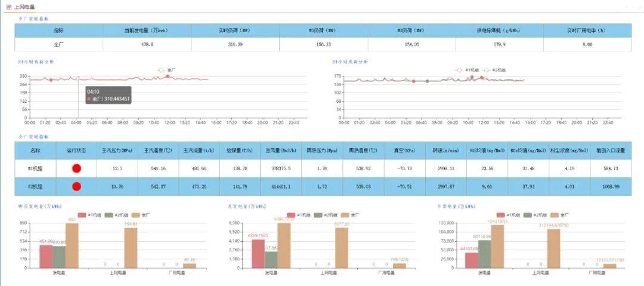
Task: Select the 上网电量 tab title
Action: tap(24, 7)
